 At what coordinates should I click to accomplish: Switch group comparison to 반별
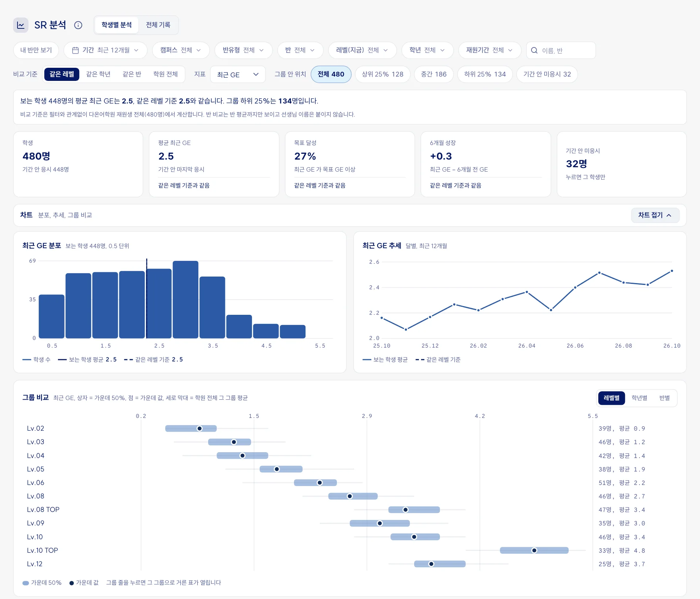click(665, 398)
